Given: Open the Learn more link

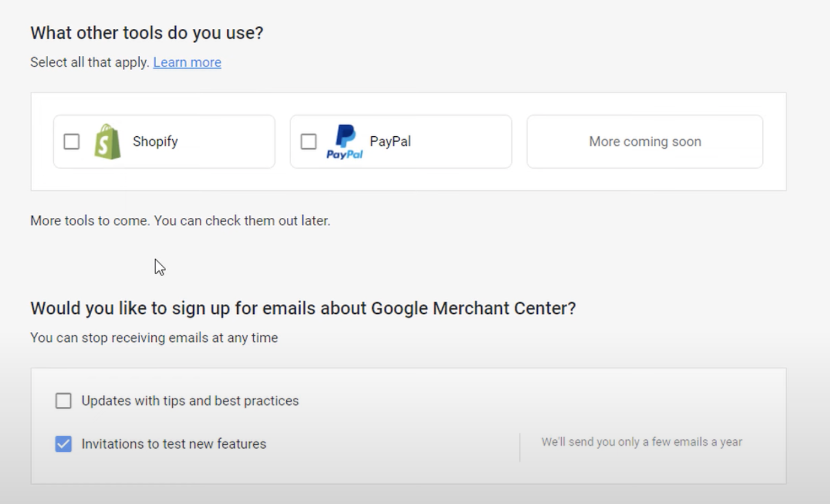Looking at the screenshot, I should point(187,62).
